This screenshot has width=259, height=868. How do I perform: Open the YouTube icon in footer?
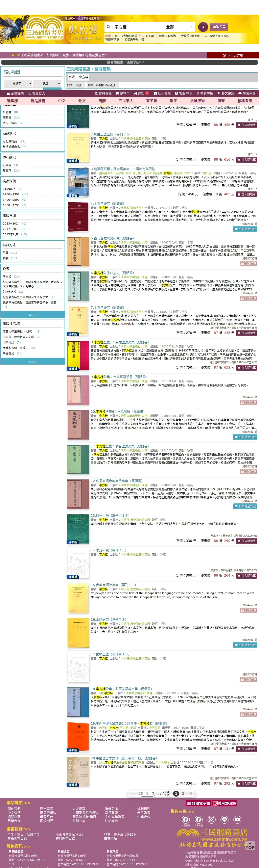point(237,819)
